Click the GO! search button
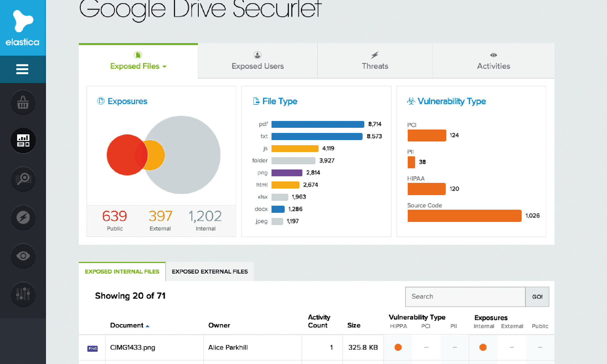Viewport: 607px width, 364px height. coord(537,297)
